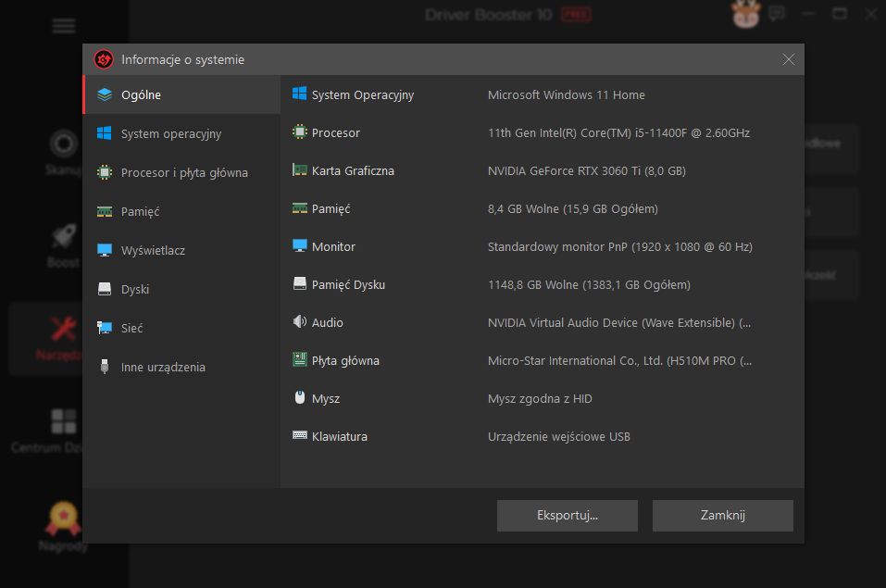Click '8,4 GB Wolne' memory value
This screenshot has width=886, height=588.
[572, 208]
